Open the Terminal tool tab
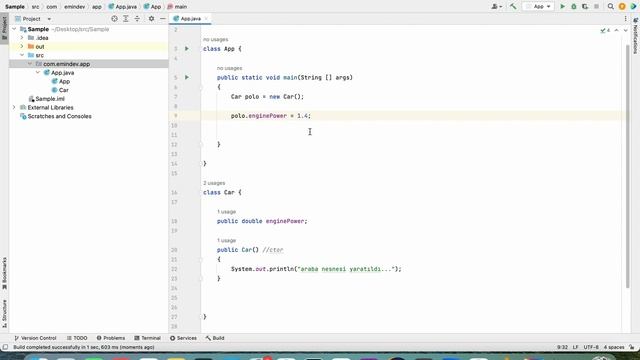The image size is (640, 360). 147,338
